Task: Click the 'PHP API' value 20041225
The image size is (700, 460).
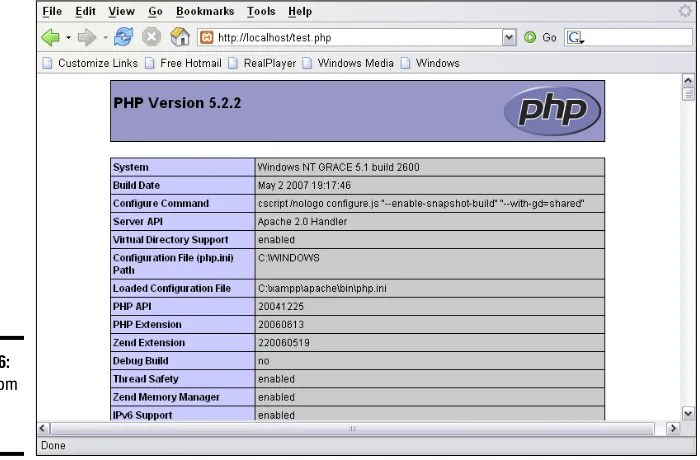Action: pyautogui.click(x=281, y=307)
